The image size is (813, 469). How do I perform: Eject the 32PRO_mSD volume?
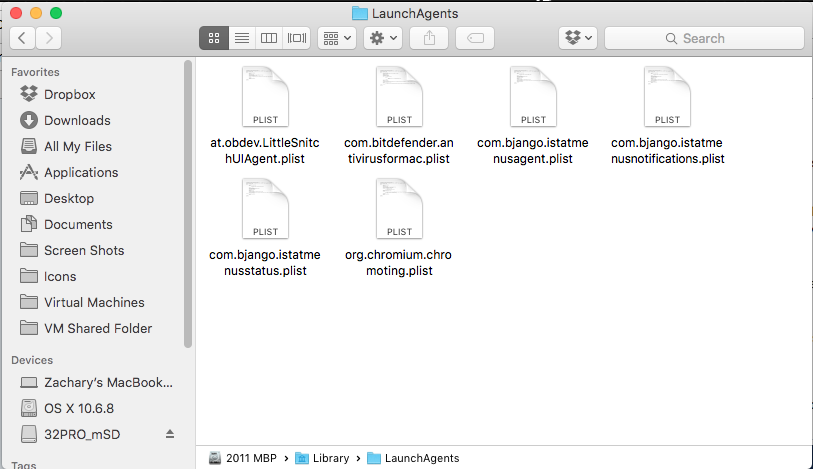170,434
